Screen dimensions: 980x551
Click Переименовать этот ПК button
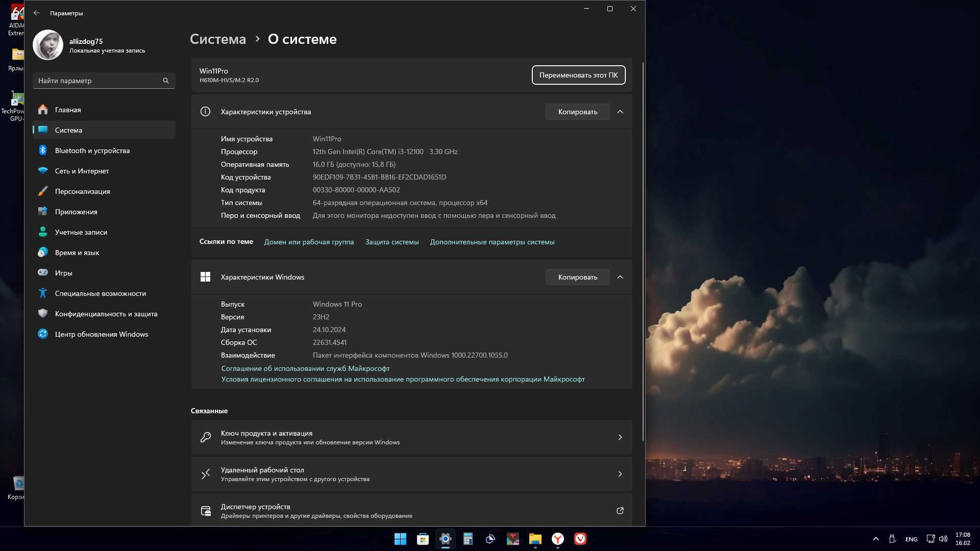[578, 75]
